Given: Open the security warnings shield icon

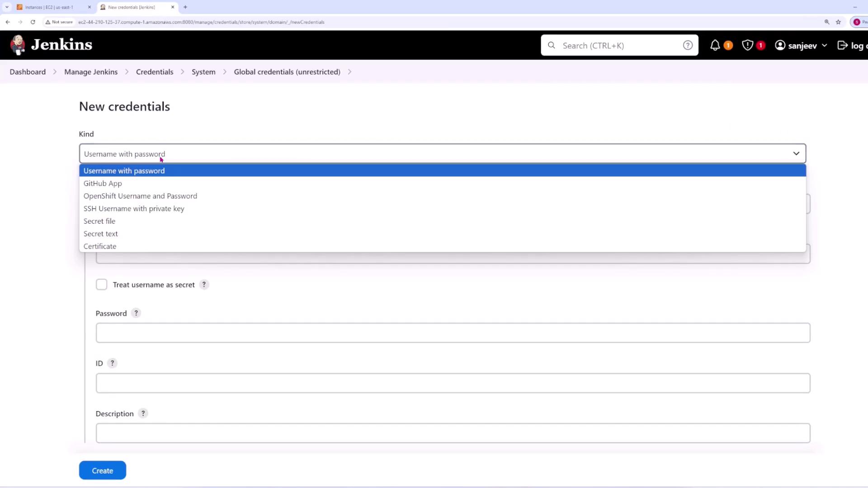Looking at the screenshot, I should [x=747, y=45].
